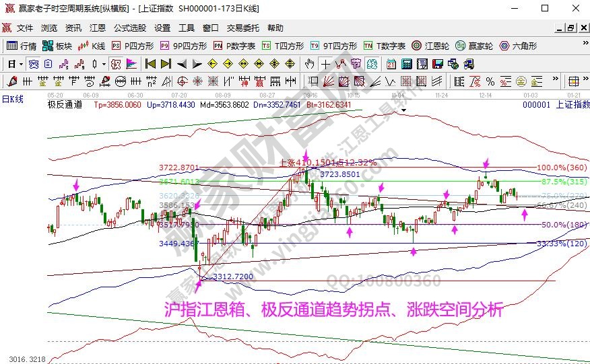Click the calculator icon
The image size is (590, 364).
[406, 64]
